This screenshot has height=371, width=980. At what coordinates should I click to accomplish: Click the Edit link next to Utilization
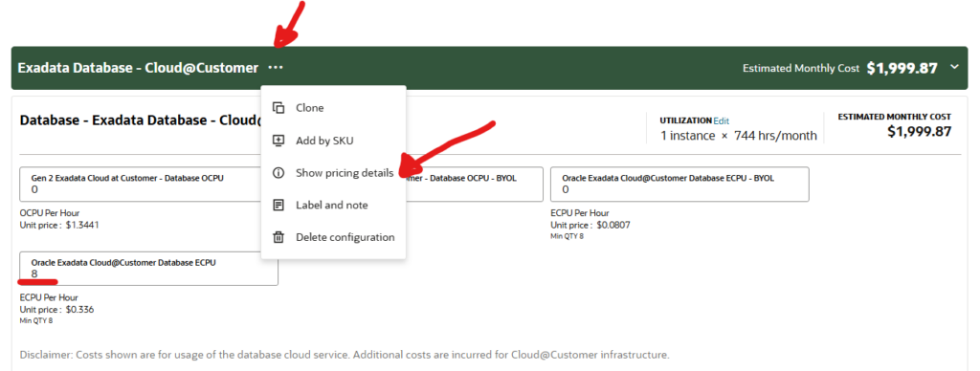pos(722,120)
